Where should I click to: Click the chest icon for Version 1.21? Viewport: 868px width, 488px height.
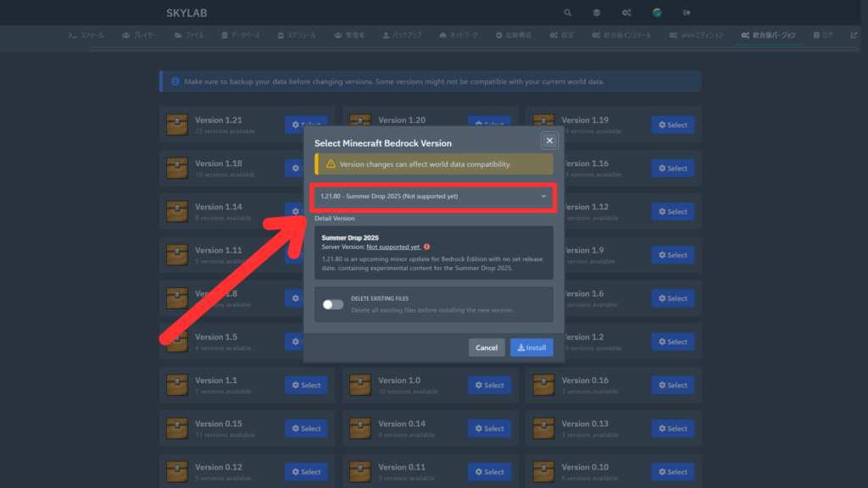[177, 125]
